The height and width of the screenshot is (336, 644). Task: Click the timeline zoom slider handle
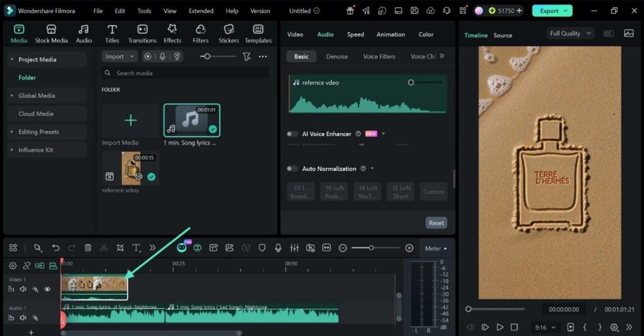coord(371,248)
